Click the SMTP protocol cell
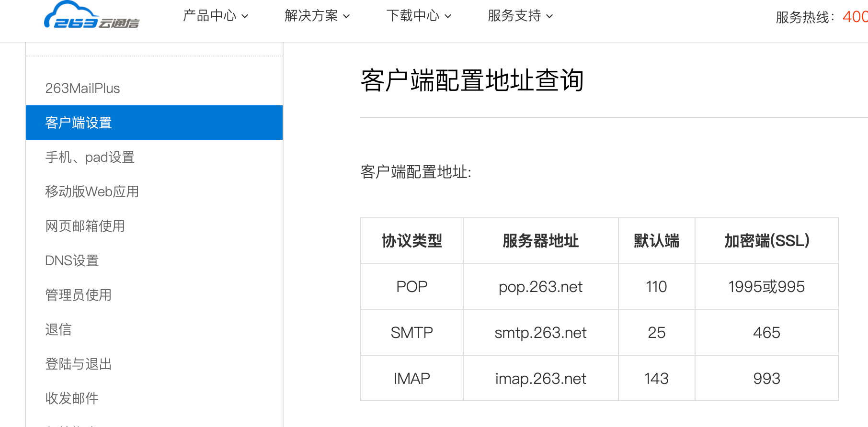 coord(412,333)
